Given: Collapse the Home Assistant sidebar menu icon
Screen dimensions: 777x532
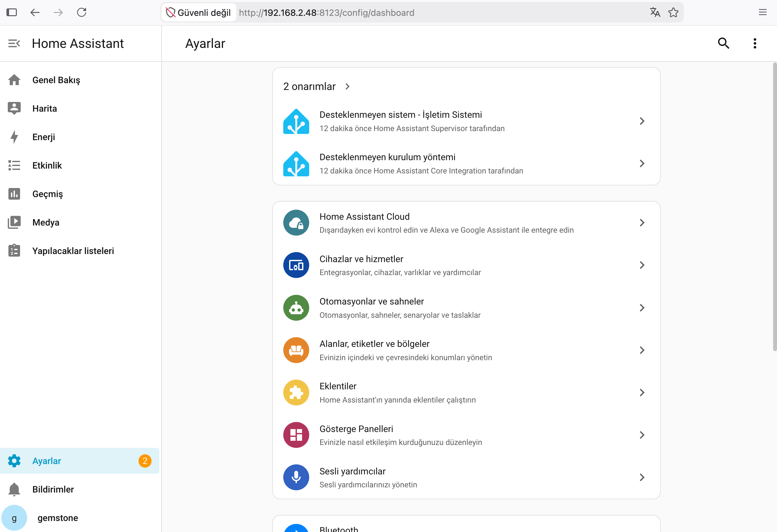Looking at the screenshot, I should 14,43.
